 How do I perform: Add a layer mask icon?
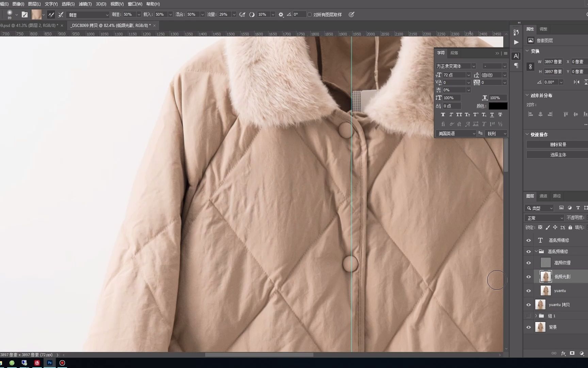coord(572,353)
